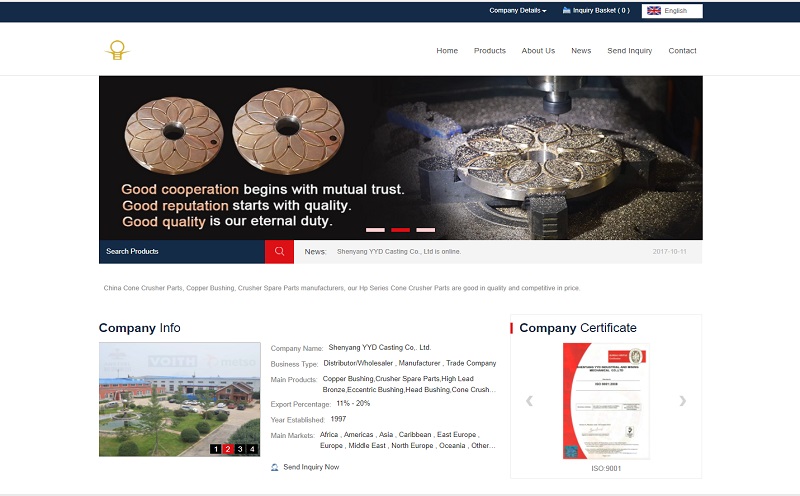This screenshot has width=800, height=496.
Task: Click the company lightbulb logo
Action: pos(117,50)
